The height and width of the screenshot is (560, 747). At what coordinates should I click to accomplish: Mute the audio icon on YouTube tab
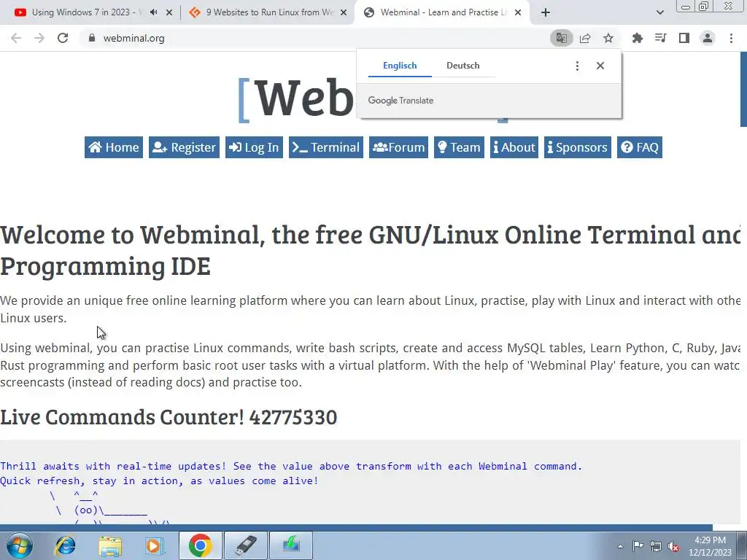[153, 12]
